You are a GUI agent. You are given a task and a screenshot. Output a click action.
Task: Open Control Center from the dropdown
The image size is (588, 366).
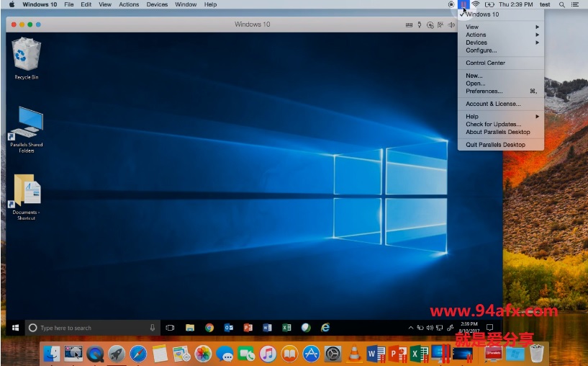501,63
